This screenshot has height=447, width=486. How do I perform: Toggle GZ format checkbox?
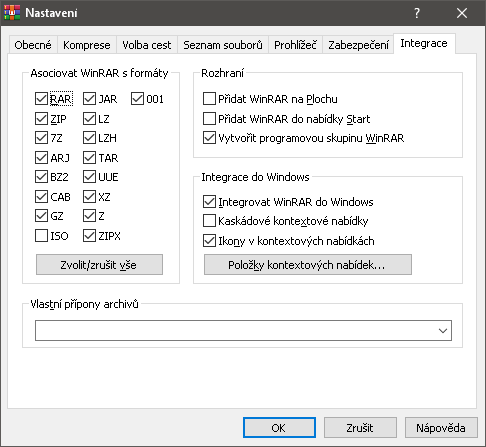coord(41,216)
